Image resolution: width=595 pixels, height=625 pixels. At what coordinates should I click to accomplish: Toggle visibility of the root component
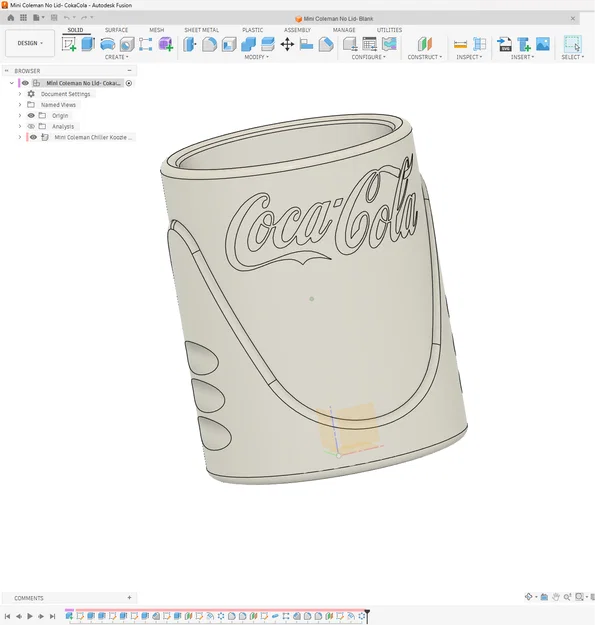click(x=25, y=83)
